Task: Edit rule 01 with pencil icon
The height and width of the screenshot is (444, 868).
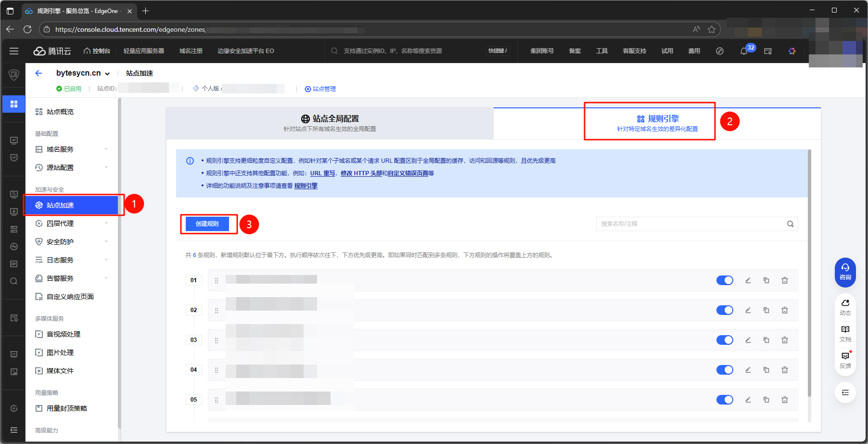Action: (748, 280)
